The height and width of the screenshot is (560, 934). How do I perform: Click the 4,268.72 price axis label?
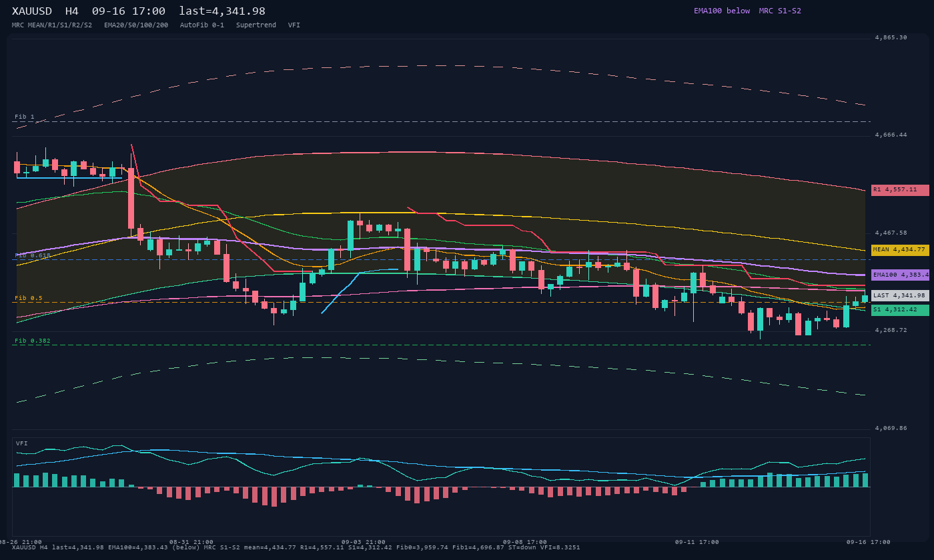[x=891, y=331]
